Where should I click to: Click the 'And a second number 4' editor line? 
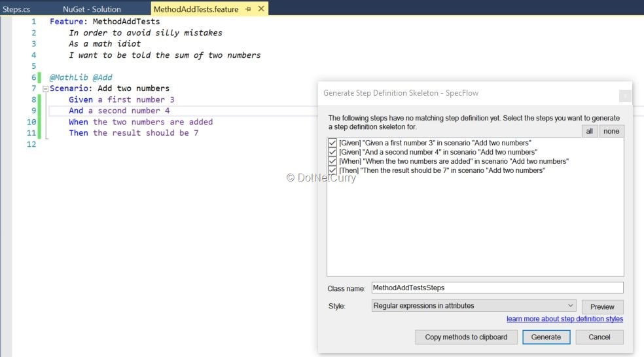pos(119,111)
